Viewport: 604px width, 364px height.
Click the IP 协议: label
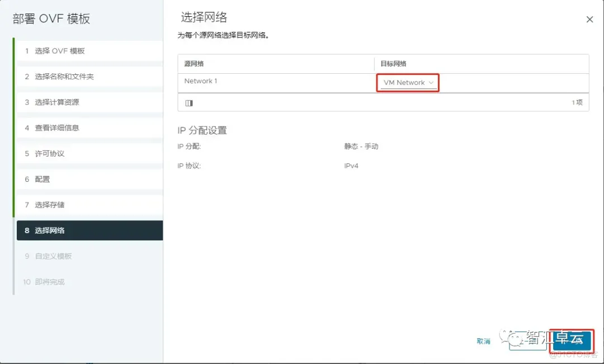tap(189, 166)
